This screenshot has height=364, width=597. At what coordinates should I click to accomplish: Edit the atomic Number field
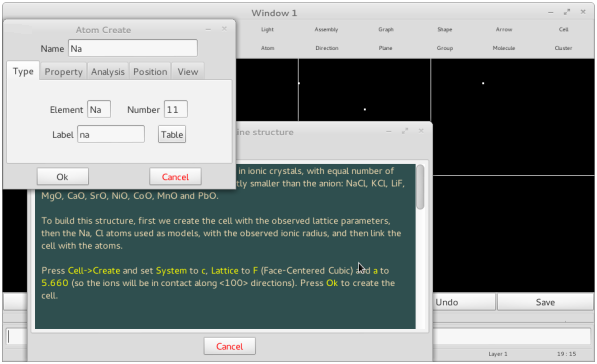(176, 110)
